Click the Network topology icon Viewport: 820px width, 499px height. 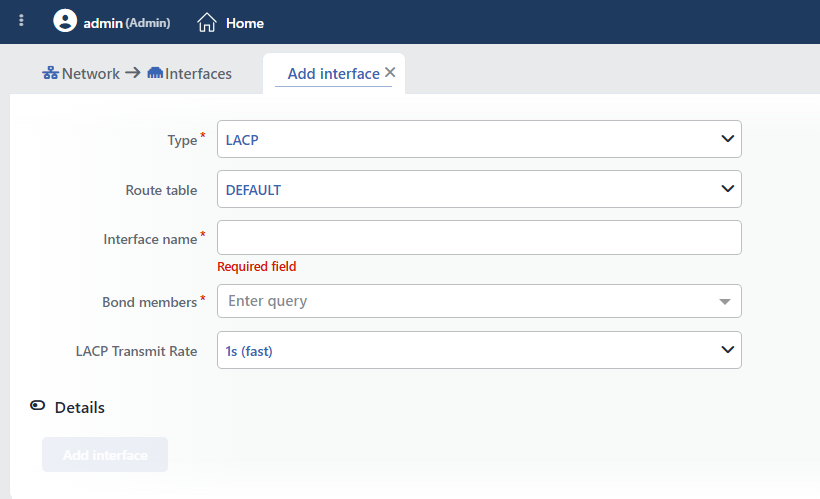point(51,73)
